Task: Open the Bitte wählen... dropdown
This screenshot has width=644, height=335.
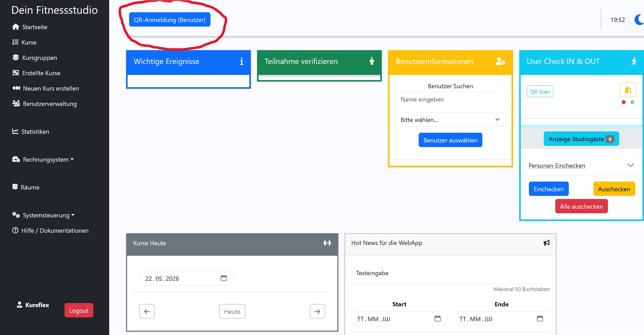Action: (450, 120)
